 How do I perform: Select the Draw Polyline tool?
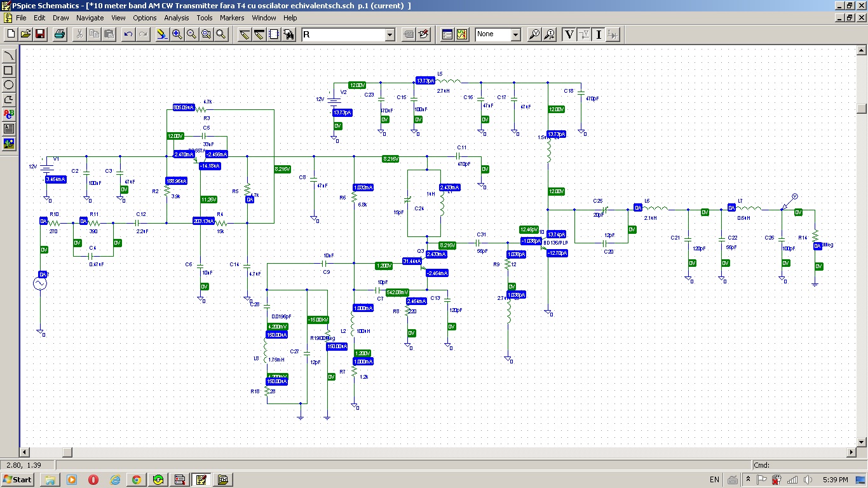coord(9,100)
